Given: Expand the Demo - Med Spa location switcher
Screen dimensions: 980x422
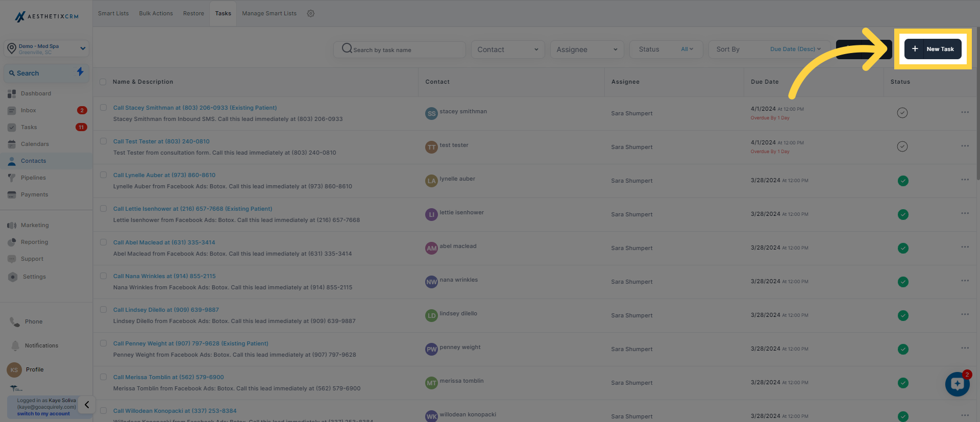Looking at the screenshot, I should click(x=46, y=48).
